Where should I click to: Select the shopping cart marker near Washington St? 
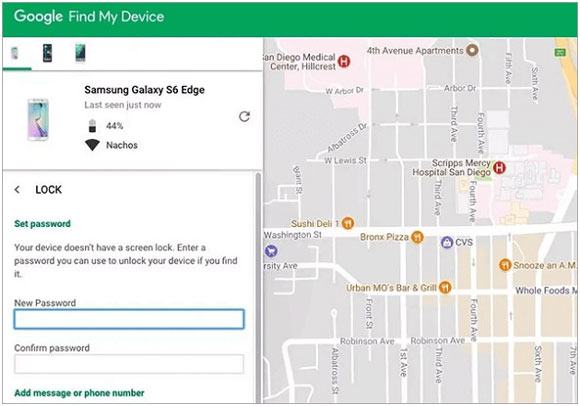271,251
